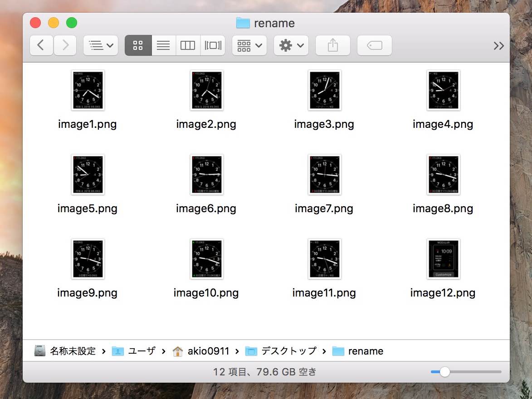The height and width of the screenshot is (399, 532).
Task: Click 名称未設定 in the path bar
Action: (x=73, y=351)
